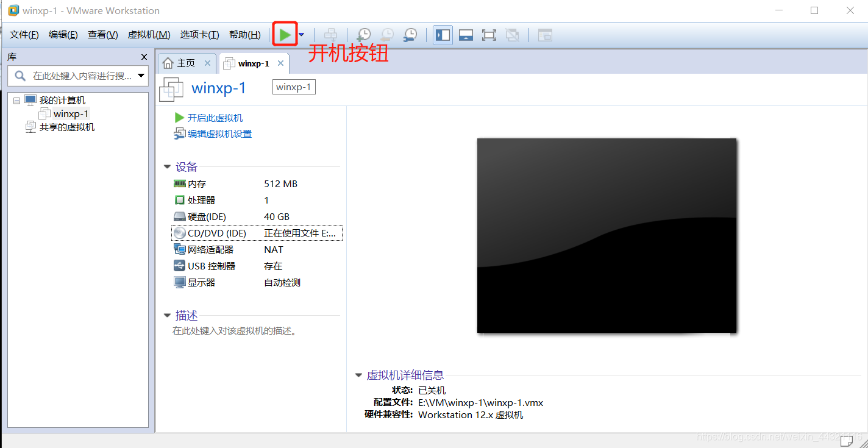
Task: Click the 512 MB memory value
Action: click(x=280, y=183)
